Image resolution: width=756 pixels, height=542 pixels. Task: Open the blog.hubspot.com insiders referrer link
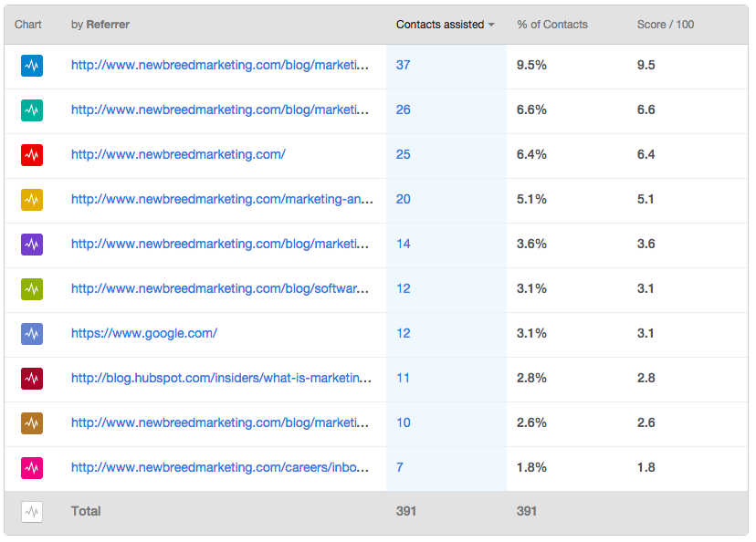click(221, 379)
